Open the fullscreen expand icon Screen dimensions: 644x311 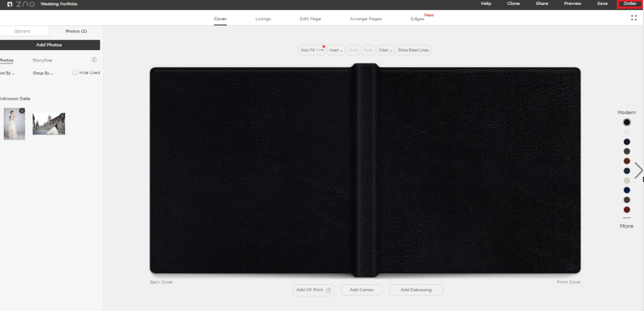(x=634, y=18)
